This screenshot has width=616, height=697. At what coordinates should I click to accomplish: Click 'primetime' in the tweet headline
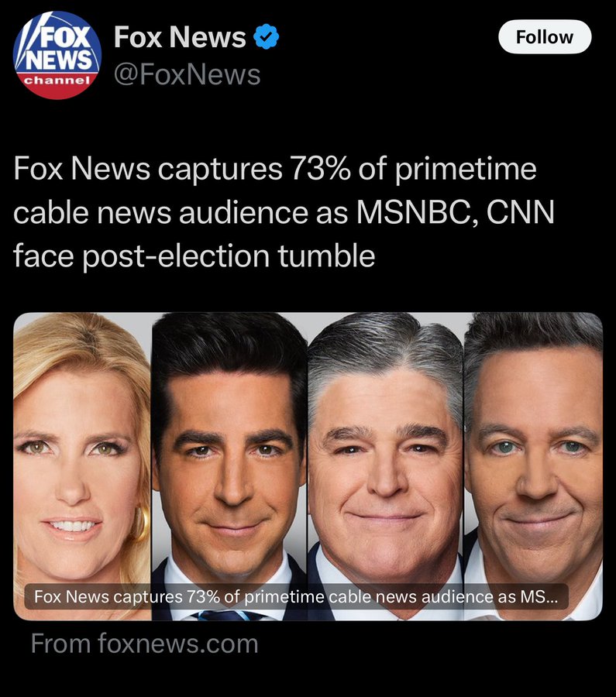point(465,170)
